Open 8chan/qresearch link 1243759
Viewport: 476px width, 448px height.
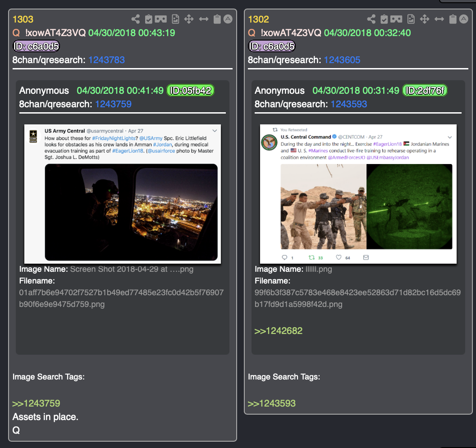(x=113, y=104)
